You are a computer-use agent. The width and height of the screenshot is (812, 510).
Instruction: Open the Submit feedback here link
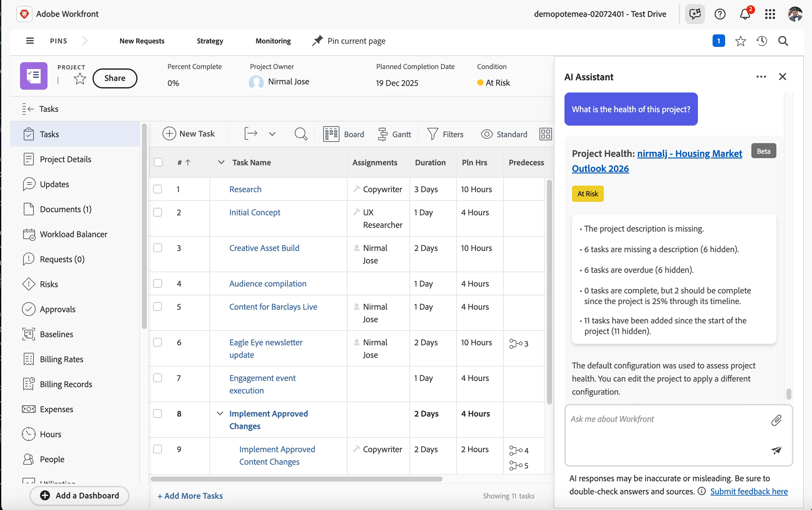749,492
